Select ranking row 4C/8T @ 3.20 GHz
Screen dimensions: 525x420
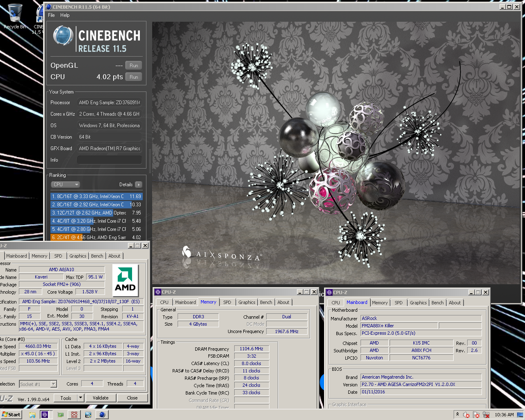pos(96,221)
